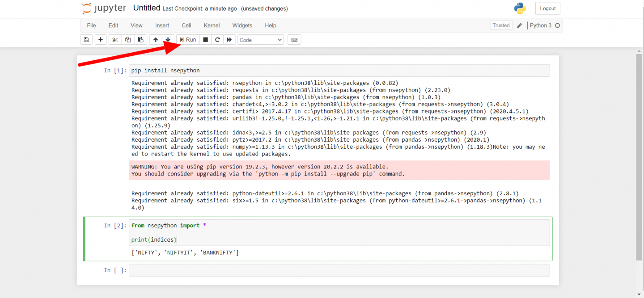
Task: Click Untitled to rename the notebook
Action: click(x=146, y=8)
